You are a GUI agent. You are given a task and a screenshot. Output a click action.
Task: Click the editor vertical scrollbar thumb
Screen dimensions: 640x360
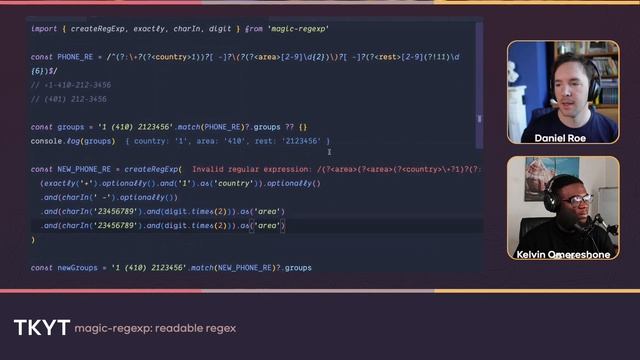[479, 85]
